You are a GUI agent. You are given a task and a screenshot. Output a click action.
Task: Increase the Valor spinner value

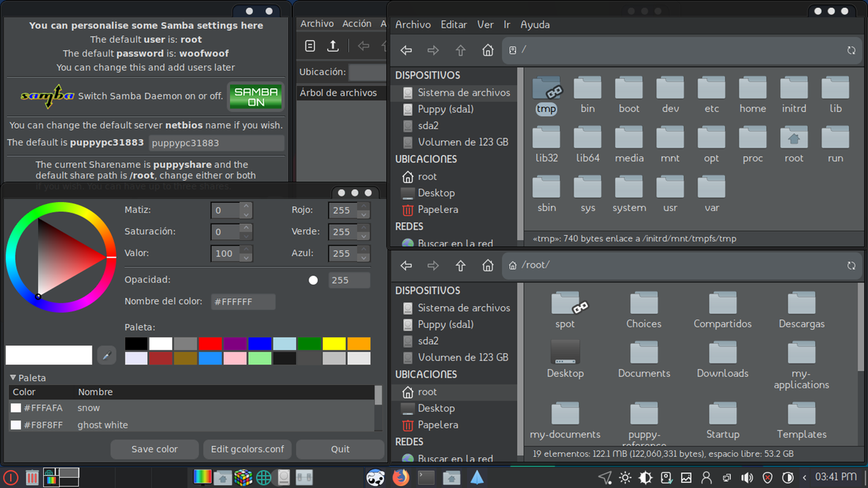coord(246,249)
